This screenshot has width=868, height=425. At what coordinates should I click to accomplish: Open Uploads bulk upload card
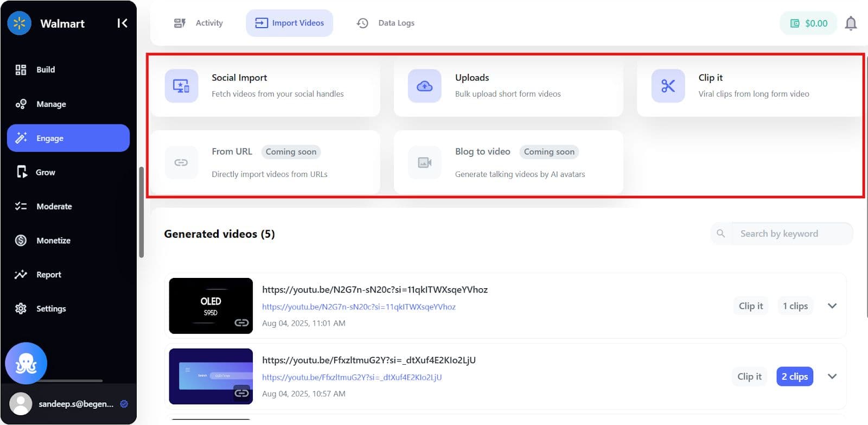(x=508, y=86)
